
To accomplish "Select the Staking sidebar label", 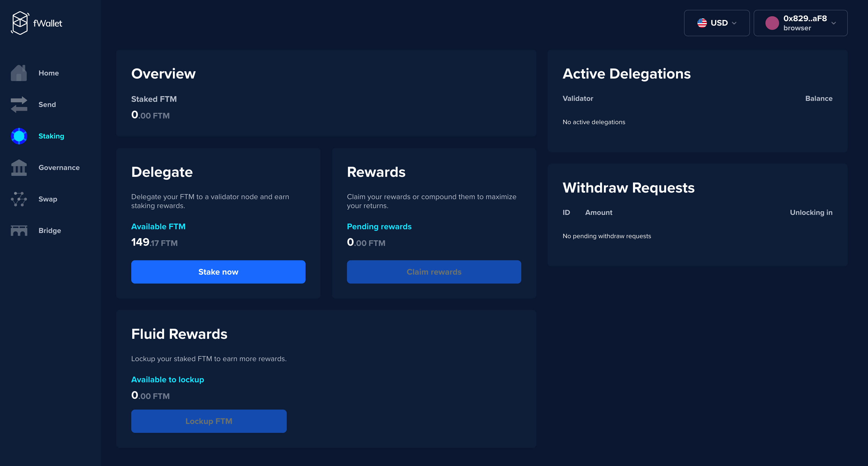I will pyautogui.click(x=51, y=136).
